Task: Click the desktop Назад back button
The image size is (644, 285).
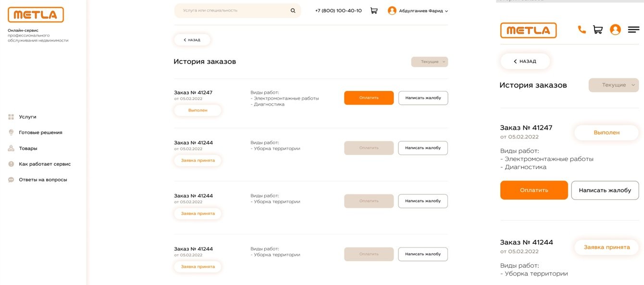Action: point(192,40)
